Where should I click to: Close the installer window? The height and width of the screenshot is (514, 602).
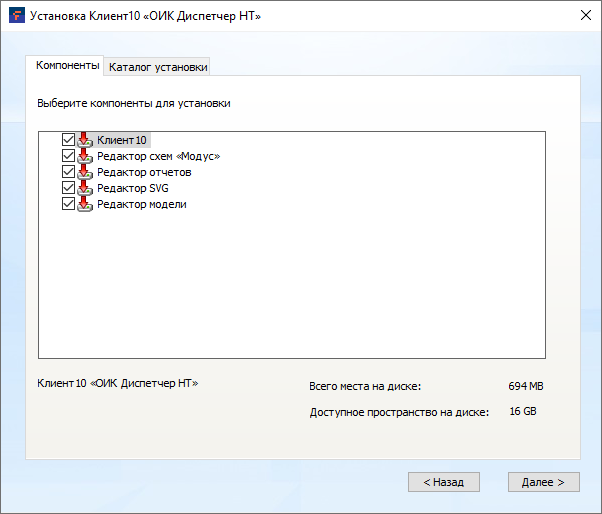click(583, 16)
